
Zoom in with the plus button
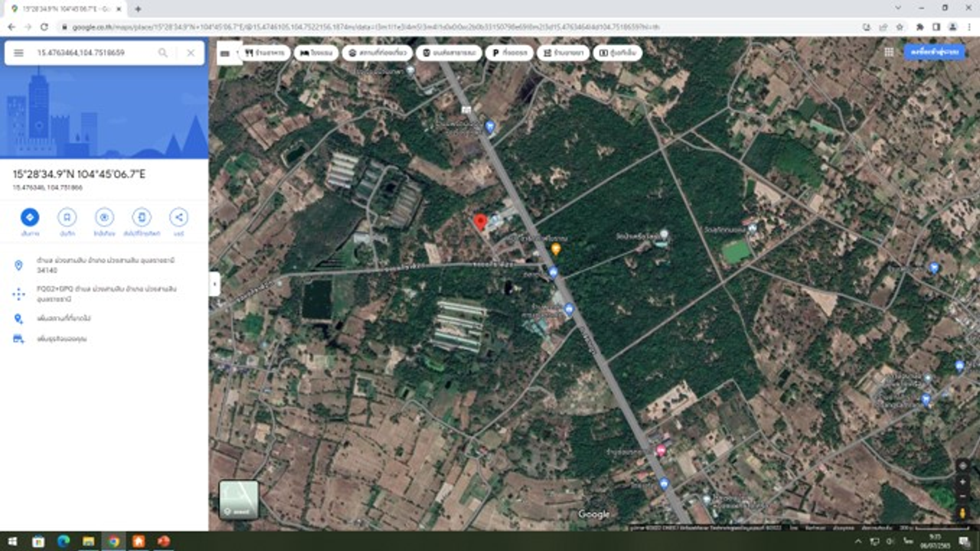pos(963,483)
